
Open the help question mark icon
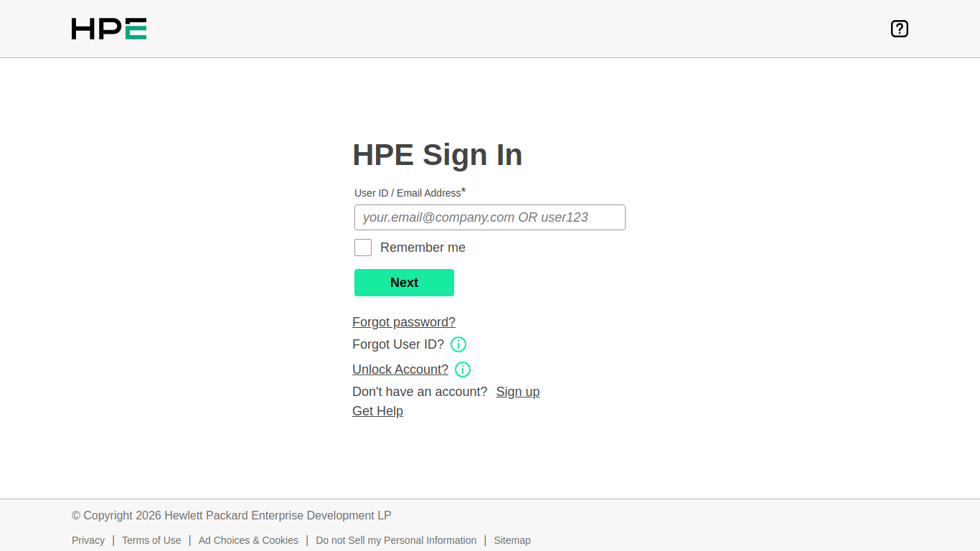(900, 29)
